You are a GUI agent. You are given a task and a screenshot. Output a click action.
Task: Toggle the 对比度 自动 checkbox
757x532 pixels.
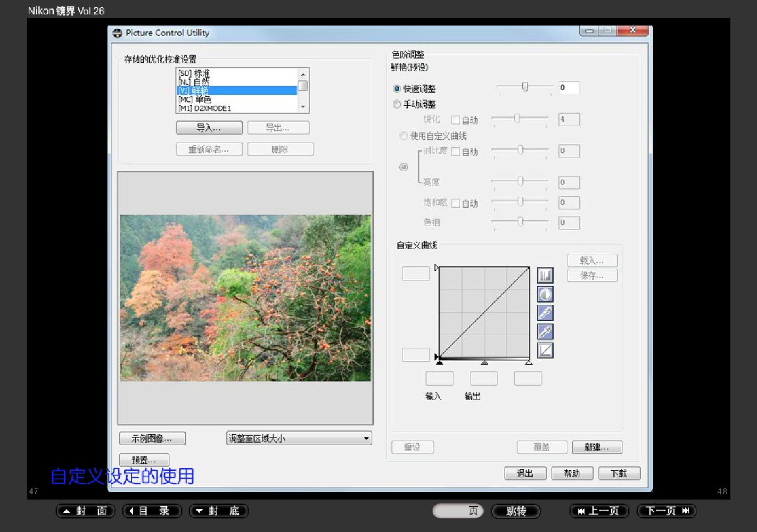coord(455,152)
